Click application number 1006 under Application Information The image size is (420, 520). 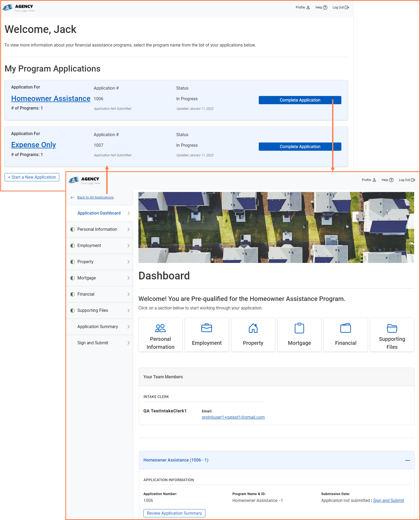coord(148,501)
